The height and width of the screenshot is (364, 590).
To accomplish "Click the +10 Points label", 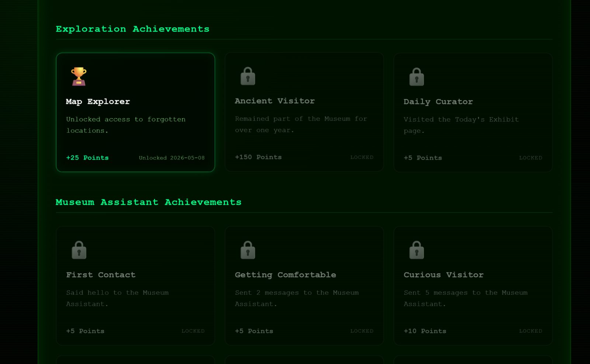I will pos(425,331).
